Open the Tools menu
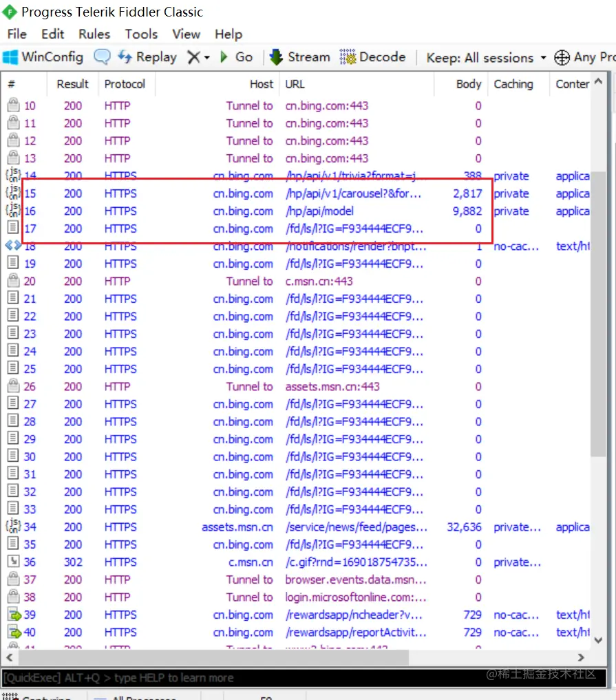Viewport: 616px width, 700px height. (x=141, y=34)
